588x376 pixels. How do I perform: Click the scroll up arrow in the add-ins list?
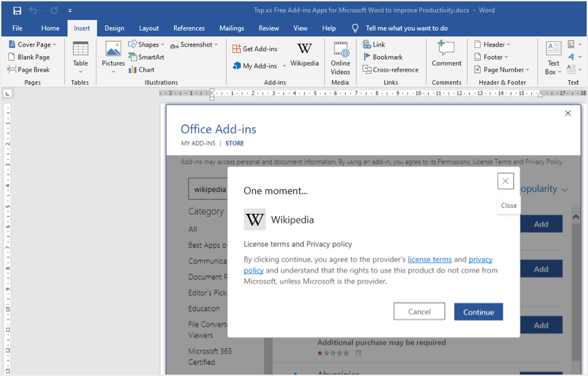point(576,217)
